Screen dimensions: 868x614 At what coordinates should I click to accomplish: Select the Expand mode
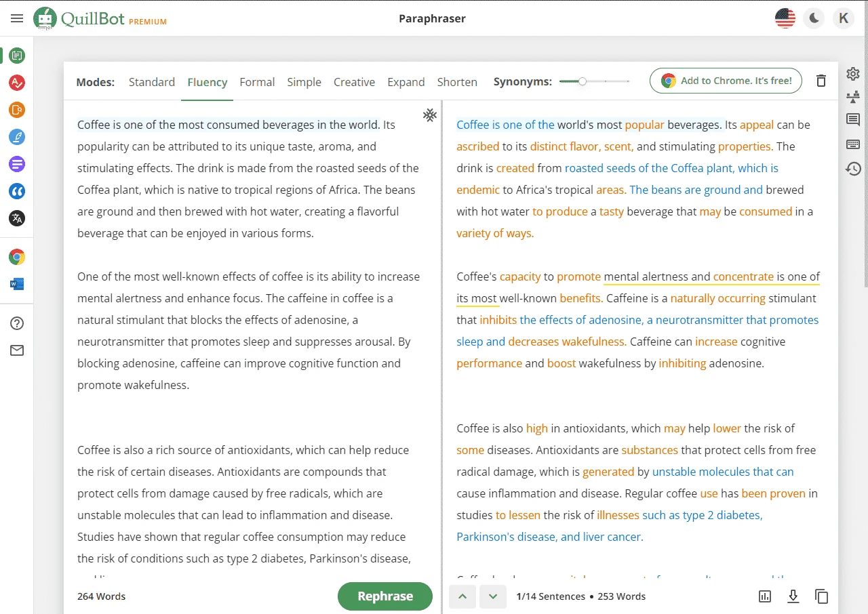(x=406, y=82)
